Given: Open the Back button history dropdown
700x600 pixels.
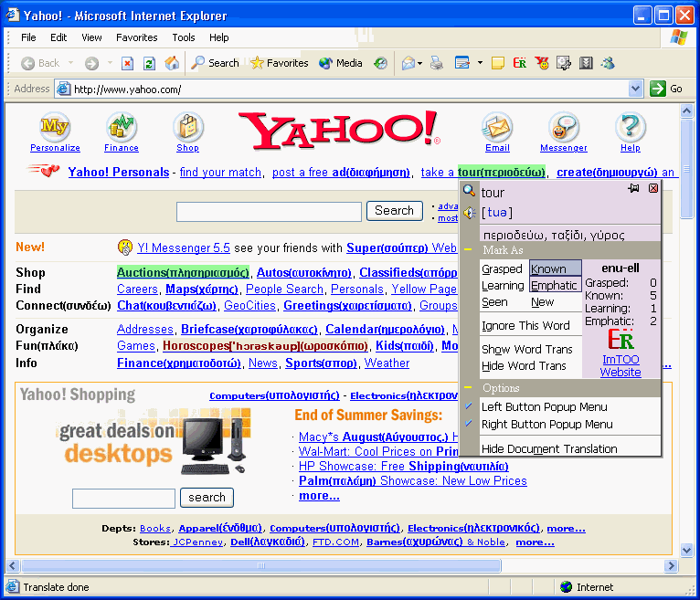Looking at the screenshot, I should (x=70, y=63).
